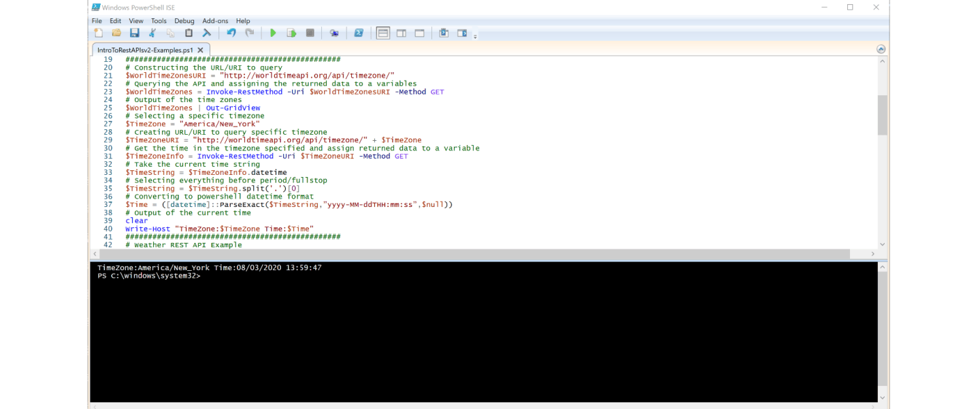
Task: Click script pane horizontal scrollbar right arrow
Action: [873, 254]
